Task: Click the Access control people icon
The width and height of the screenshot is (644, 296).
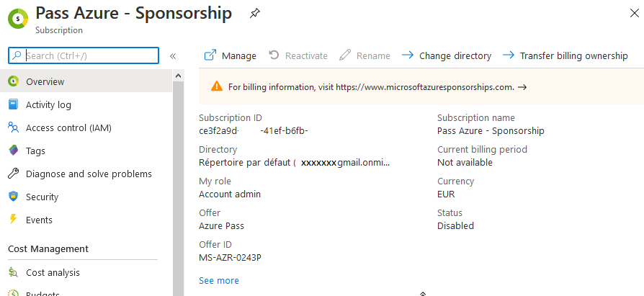Action: click(13, 127)
